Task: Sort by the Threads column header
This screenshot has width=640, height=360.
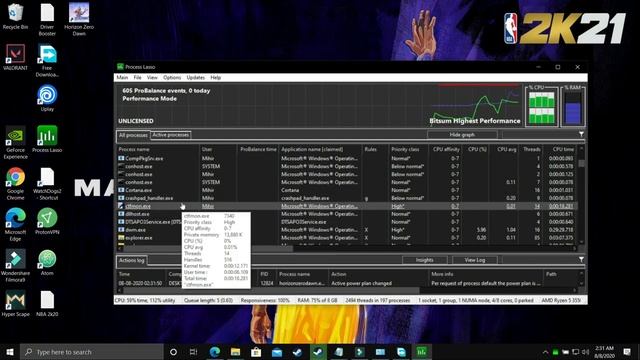Action: tap(530, 149)
